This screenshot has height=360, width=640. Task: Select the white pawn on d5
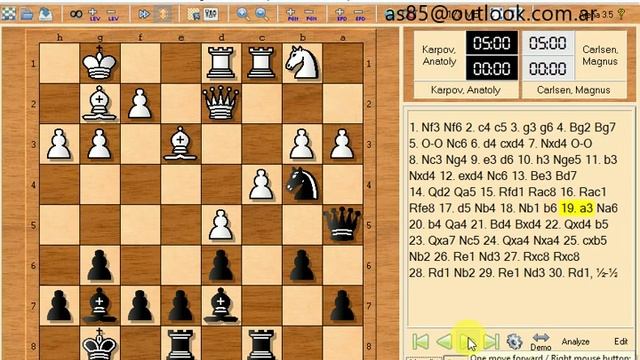pyautogui.click(x=221, y=225)
